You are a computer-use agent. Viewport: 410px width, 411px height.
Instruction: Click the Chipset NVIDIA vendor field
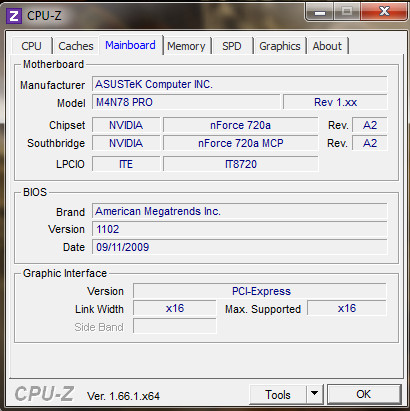(126, 125)
